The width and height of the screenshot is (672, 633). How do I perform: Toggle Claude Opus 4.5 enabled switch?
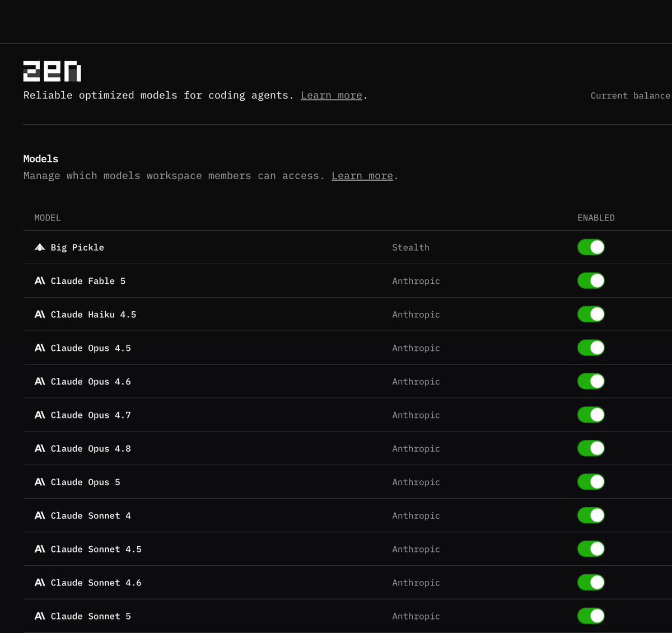pos(591,348)
